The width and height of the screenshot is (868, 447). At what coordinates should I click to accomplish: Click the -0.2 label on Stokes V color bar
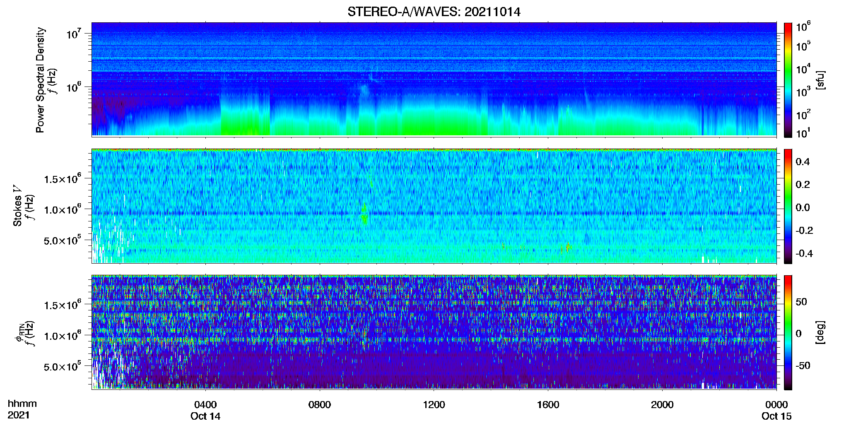(804, 231)
